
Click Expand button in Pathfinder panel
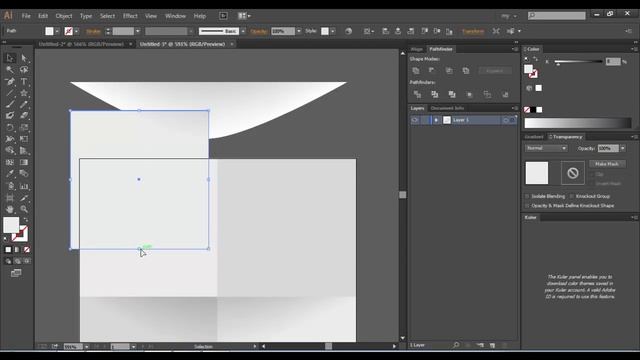click(x=495, y=71)
